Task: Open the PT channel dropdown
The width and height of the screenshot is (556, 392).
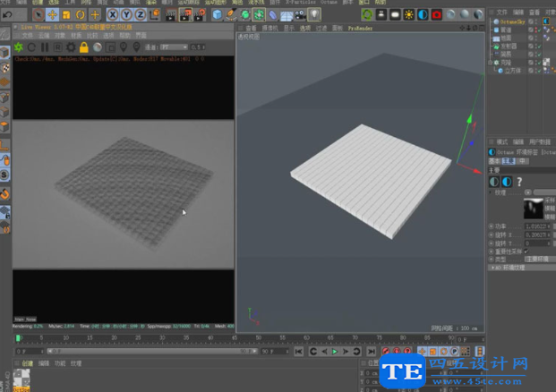Action: coord(174,47)
